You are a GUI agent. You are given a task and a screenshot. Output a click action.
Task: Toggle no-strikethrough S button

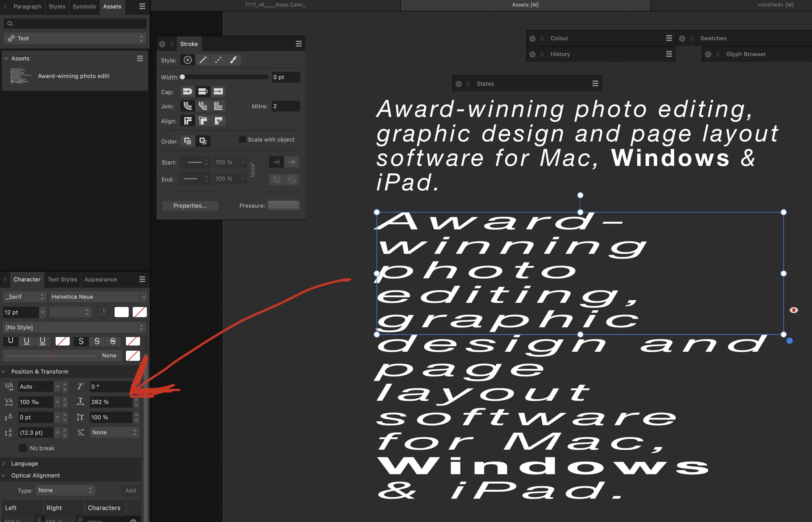point(81,341)
